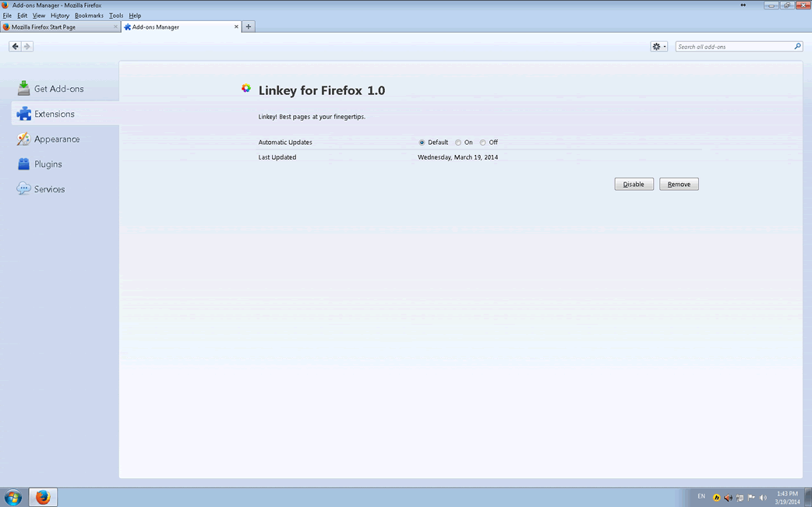Set Automatic Updates to Off
This screenshot has width=812, height=507.
[483, 143]
